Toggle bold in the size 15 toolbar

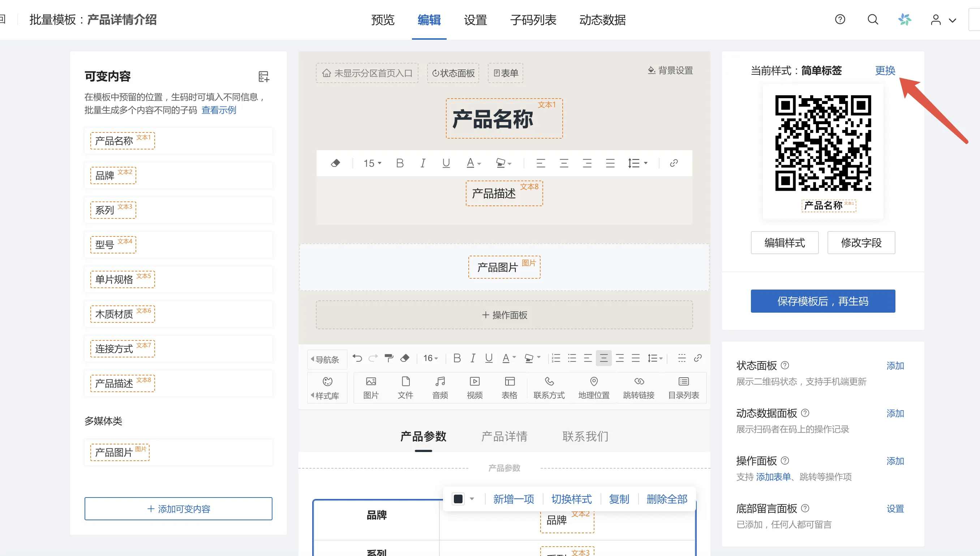tap(400, 164)
